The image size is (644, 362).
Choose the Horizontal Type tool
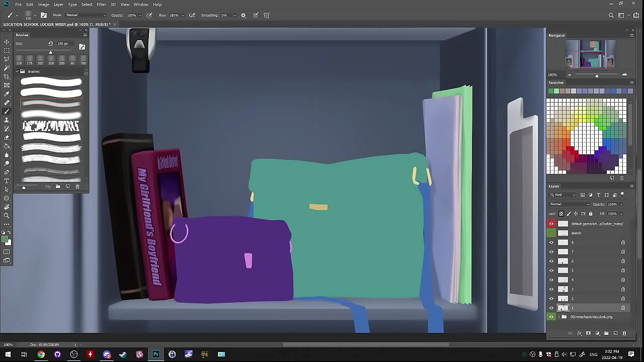(x=7, y=181)
